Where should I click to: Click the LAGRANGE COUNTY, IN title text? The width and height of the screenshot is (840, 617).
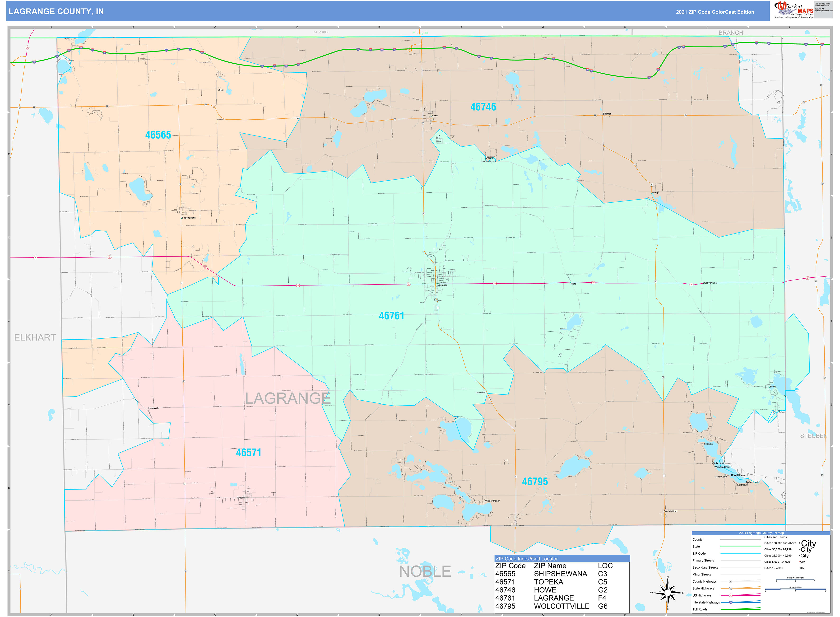pyautogui.click(x=56, y=12)
